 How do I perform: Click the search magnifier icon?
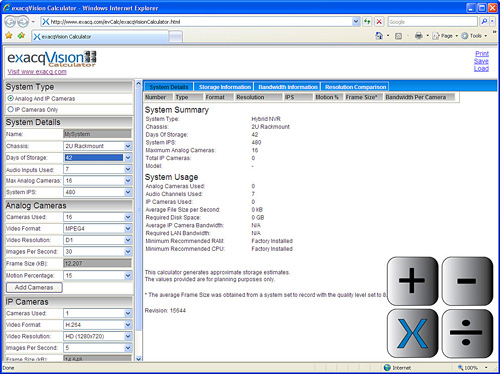tap(484, 22)
